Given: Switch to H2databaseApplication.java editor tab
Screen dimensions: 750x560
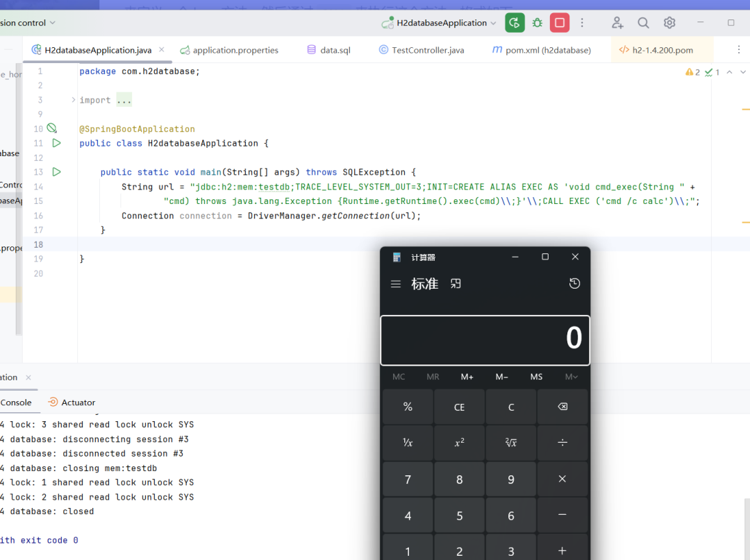Looking at the screenshot, I should (98, 50).
